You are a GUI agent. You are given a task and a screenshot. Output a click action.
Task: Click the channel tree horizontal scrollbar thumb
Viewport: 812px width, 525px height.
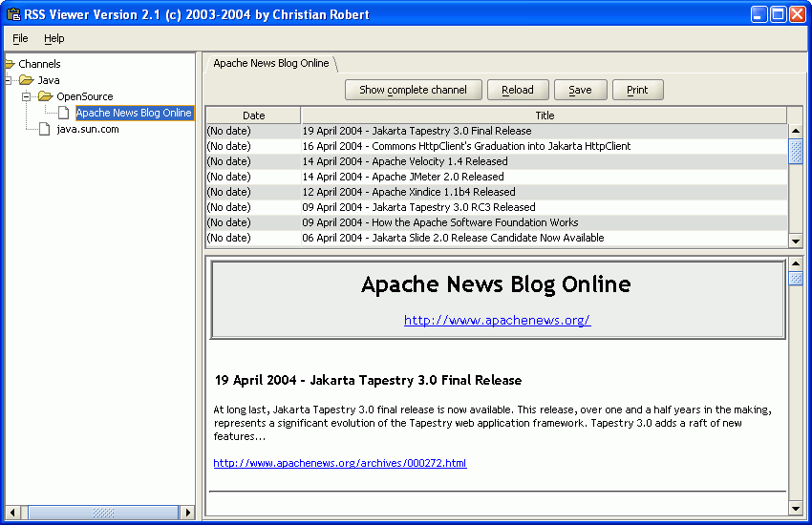point(103,513)
